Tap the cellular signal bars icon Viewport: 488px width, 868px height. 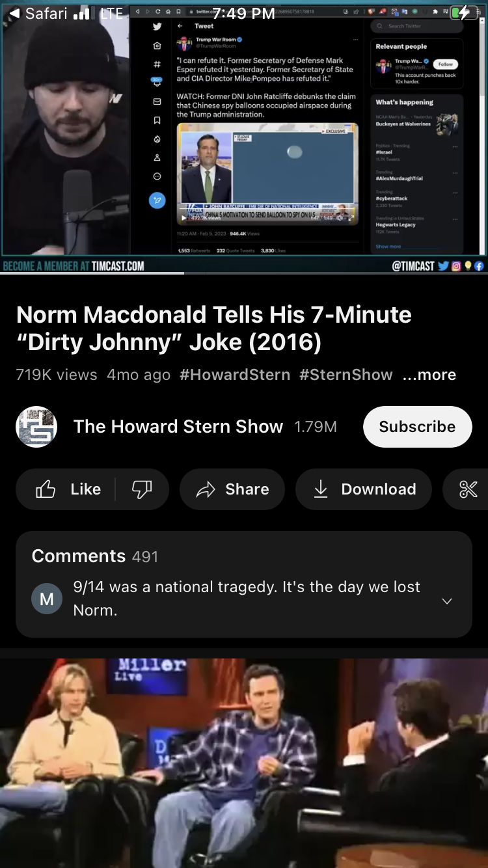click(81, 14)
